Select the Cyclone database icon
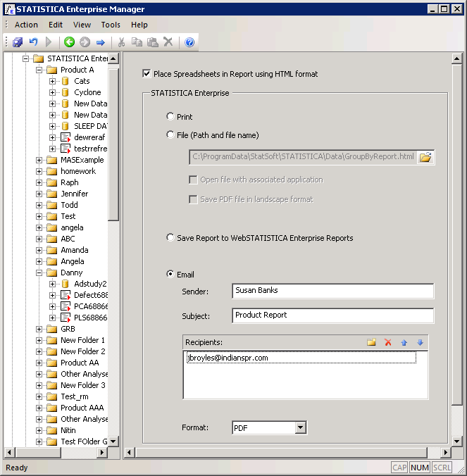This screenshot has height=476, width=467. [65, 92]
